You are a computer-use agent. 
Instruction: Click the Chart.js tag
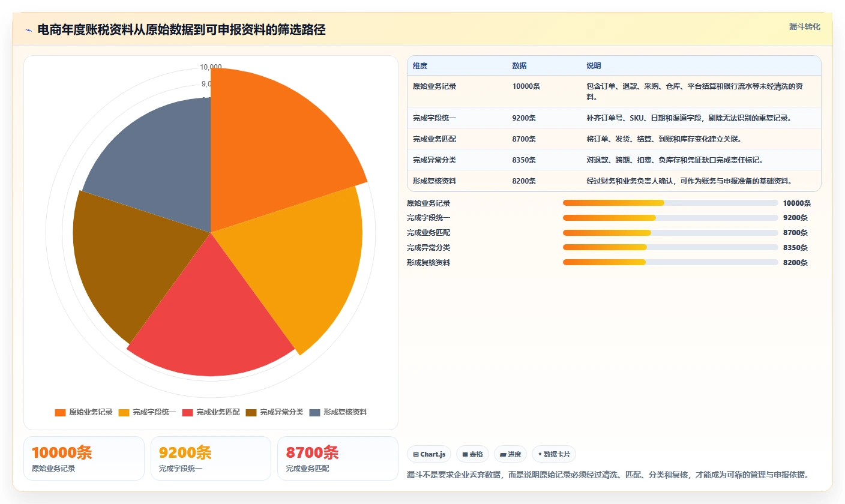coord(429,454)
